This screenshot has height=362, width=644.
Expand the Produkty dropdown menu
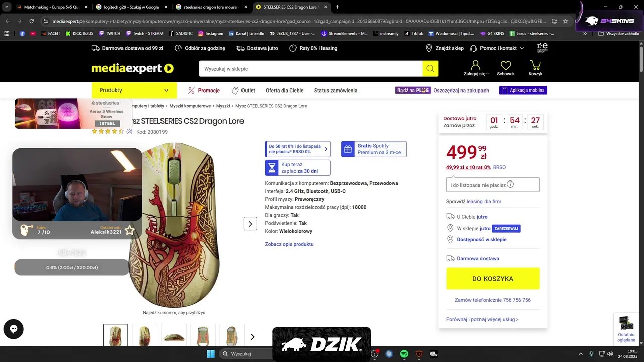tap(134, 90)
